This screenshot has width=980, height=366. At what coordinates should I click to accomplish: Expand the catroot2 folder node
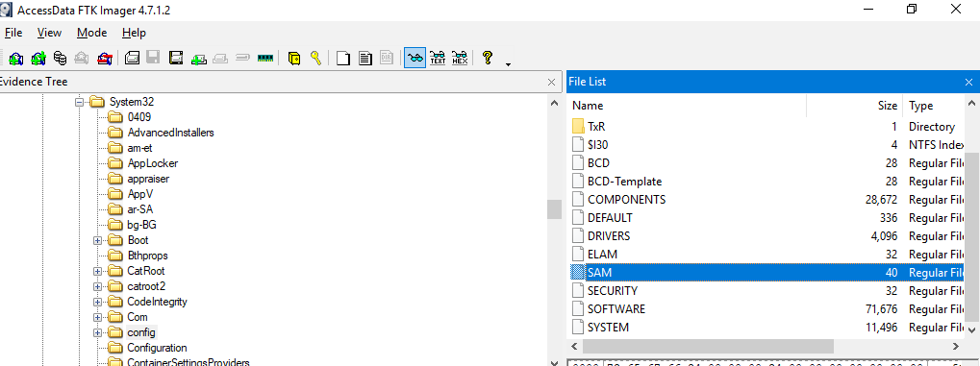97,286
